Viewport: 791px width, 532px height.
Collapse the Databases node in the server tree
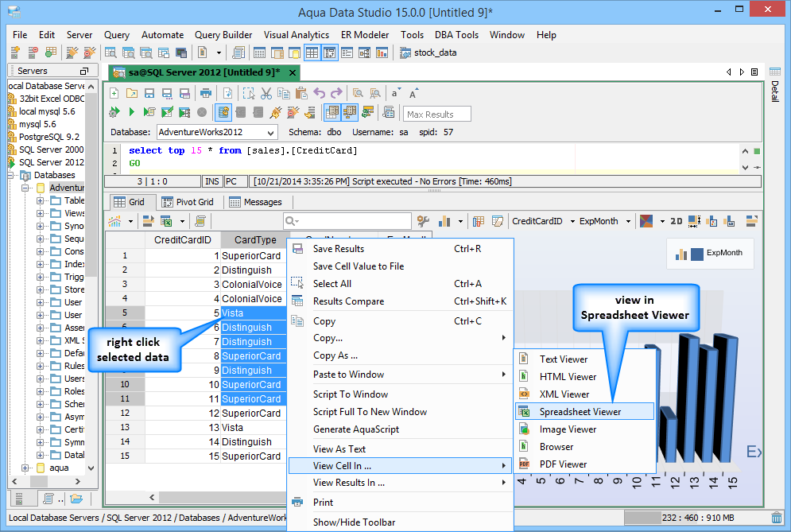pos(11,175)
